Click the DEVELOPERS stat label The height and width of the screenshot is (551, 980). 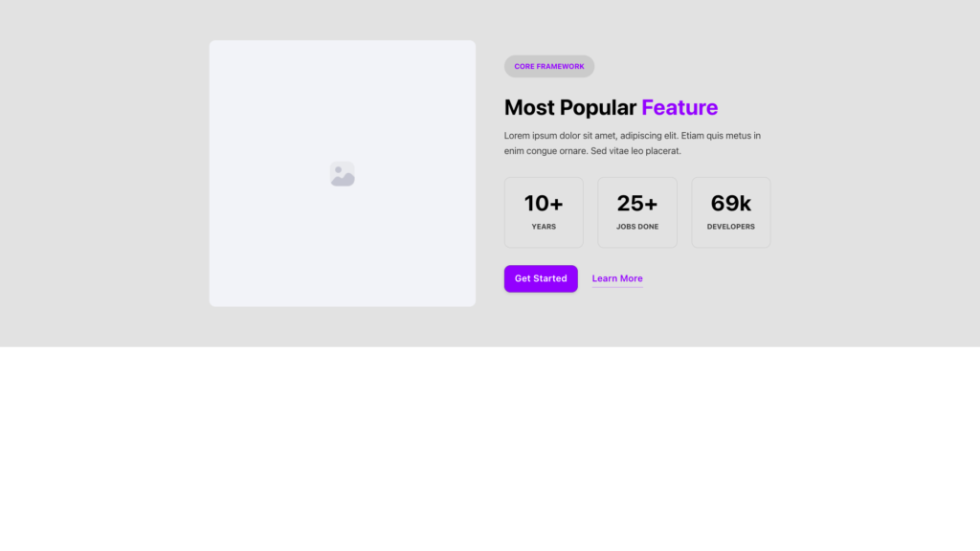(731, 227)
